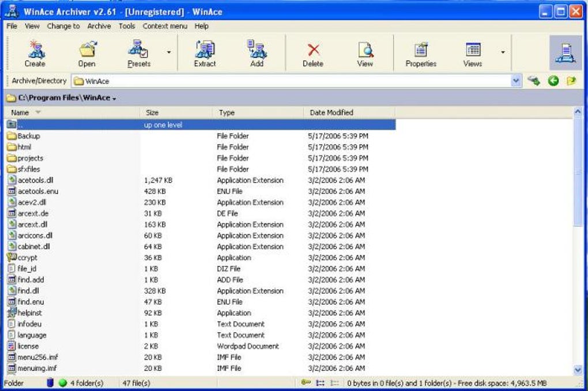Image resolution: width=588 pixels, height=391 pixels.
Task: Click the WinAce application icon in title bar
Action: pos(12,12)
